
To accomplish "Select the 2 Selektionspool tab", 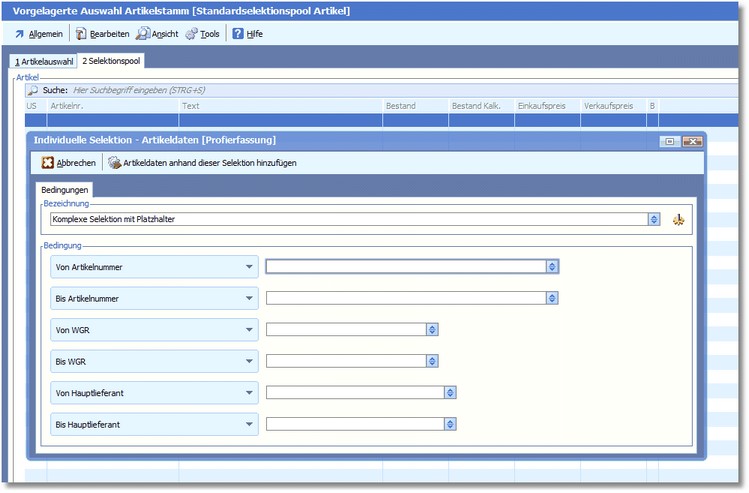I will pos(111,61).
